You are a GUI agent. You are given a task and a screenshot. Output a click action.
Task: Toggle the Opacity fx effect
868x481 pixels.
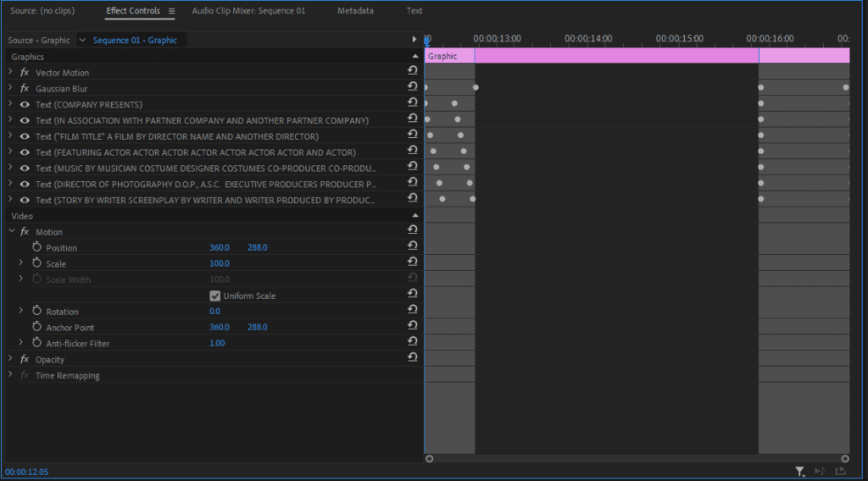point(25,359)
